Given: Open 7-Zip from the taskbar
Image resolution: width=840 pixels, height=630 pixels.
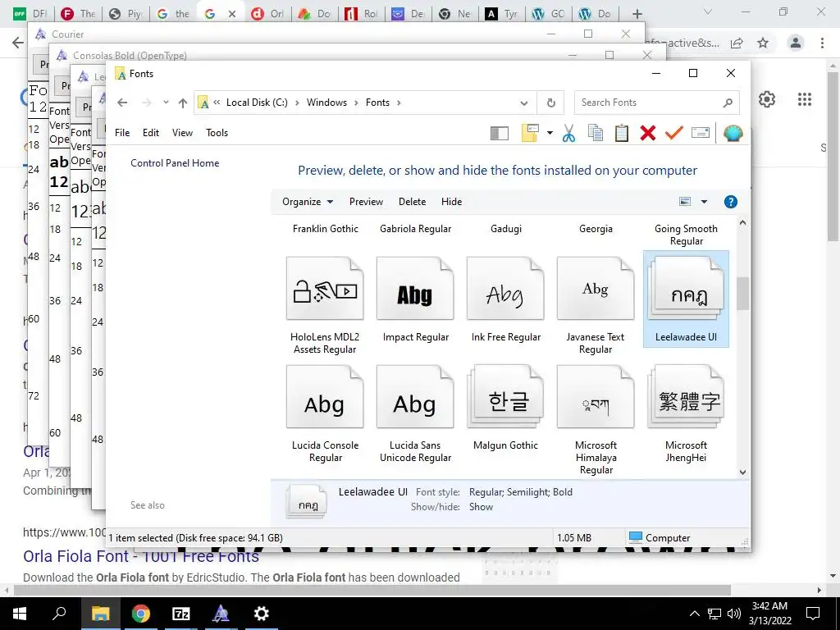Looking at the screenshot, I should (x=180, y=614).
